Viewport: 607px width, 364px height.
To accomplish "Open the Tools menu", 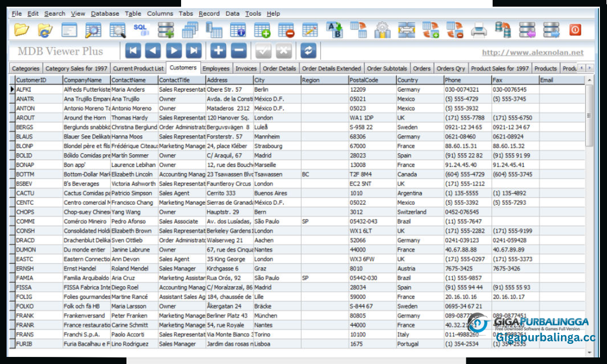I will click(253, 14).
